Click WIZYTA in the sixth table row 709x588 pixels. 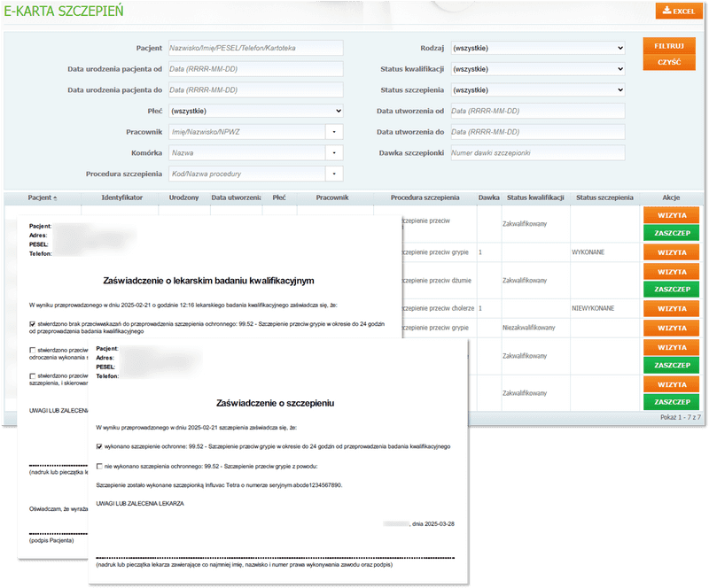point(672,347)
